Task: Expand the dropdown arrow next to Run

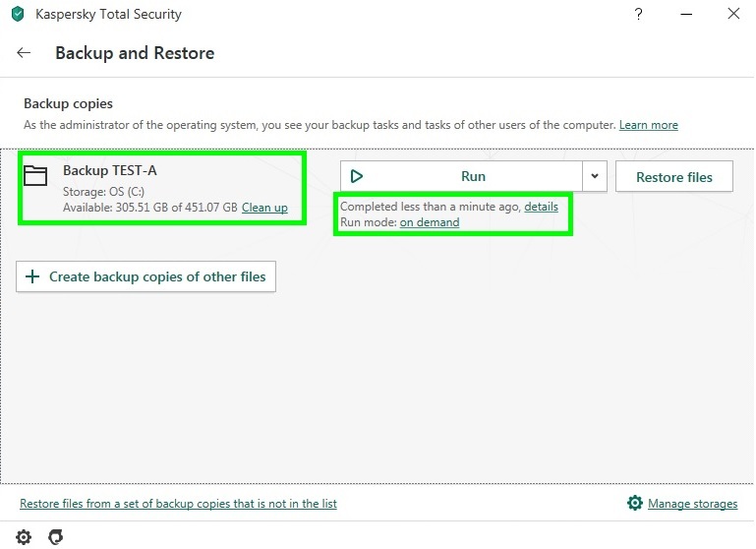Action: pyautogui.click(x=593, y=176)
